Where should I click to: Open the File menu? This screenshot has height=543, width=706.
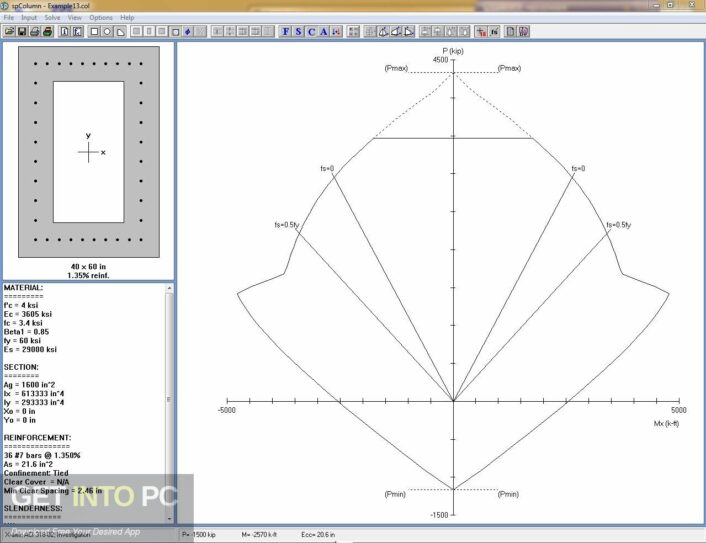pyautogui.click(x=9, y=18)
